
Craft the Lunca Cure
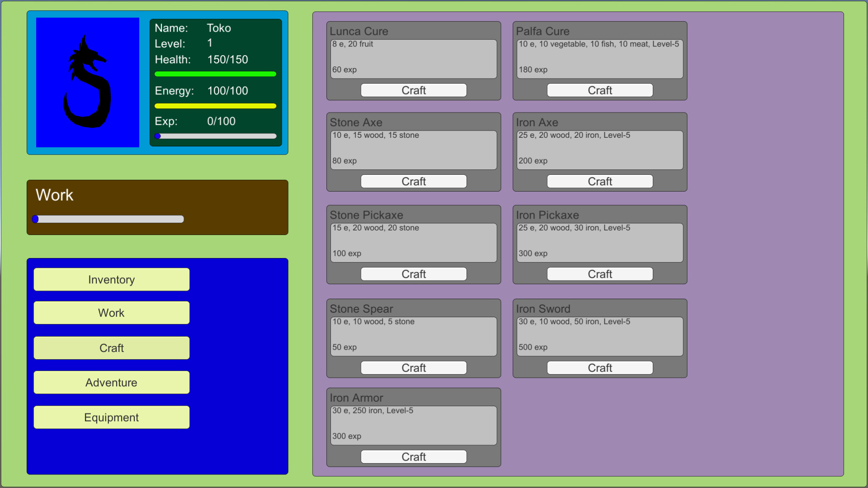click(x=413, y=90)
